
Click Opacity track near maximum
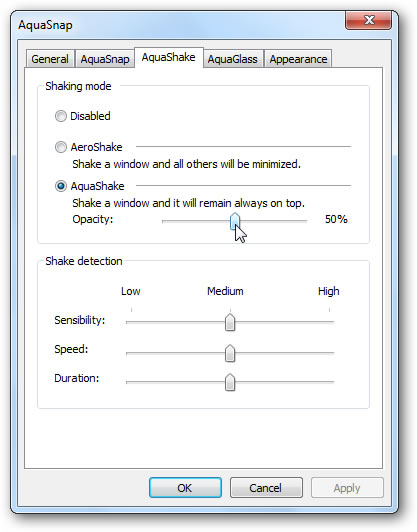point(304,221)
